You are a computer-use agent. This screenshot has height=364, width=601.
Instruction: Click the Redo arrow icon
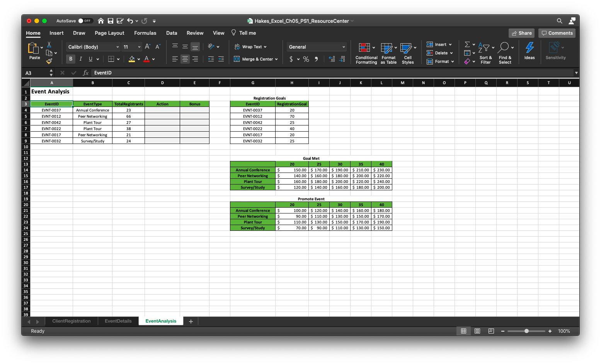tap(145, 21)
